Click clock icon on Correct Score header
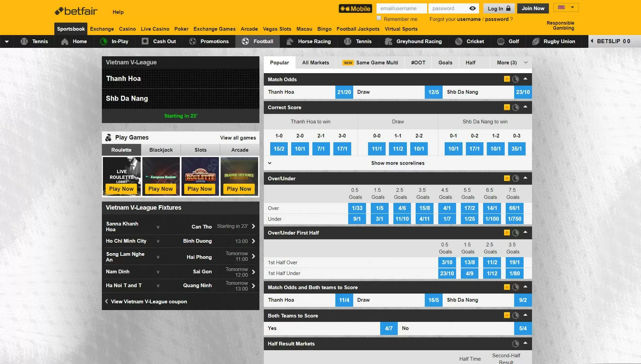 point(515,107)
